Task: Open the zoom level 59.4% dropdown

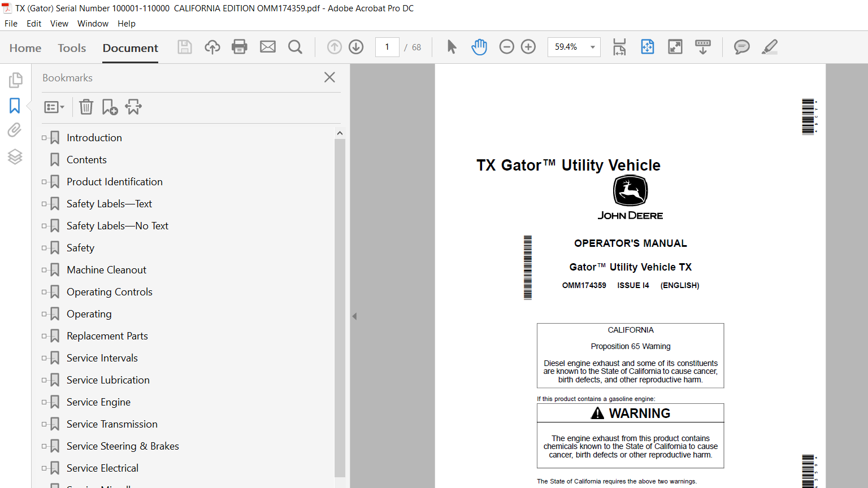Action: point(592,47)
